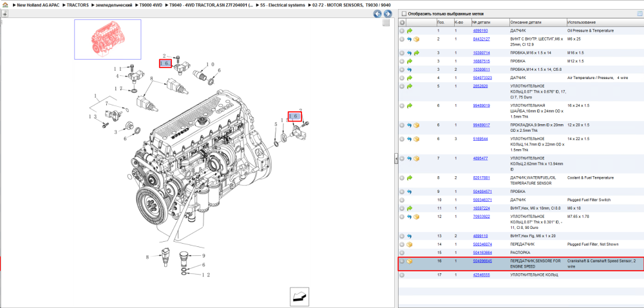644x308 pixels.
Task: Collapse the parts list panel with splitter arrow
Action: tap(396, 158)
